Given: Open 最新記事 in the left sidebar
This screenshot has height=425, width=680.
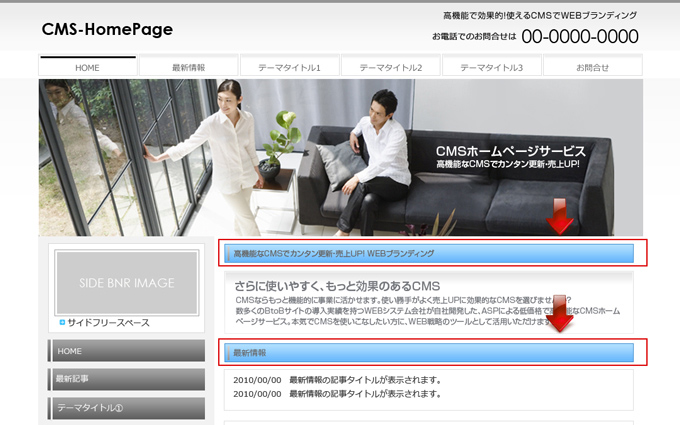Looking at the screenshot, I should coord(126,379).
